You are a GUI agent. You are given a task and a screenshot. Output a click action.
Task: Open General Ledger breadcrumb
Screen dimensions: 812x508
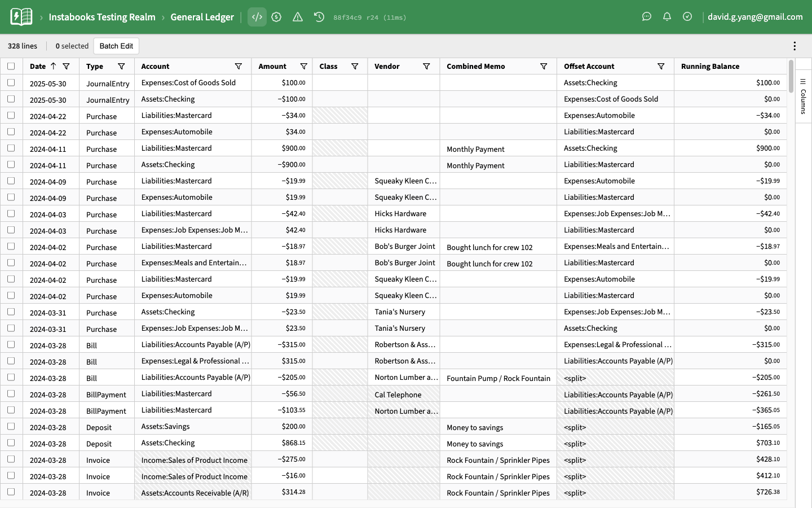(202, 17)
